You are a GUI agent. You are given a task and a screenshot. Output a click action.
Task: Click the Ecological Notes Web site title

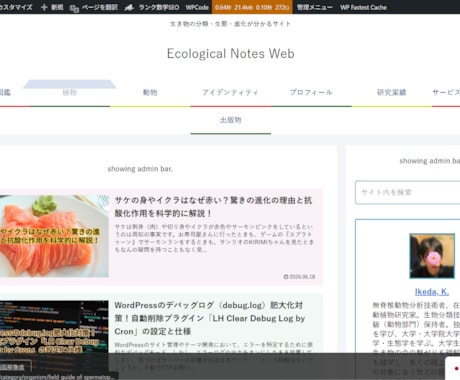click(x=231, y=54)
